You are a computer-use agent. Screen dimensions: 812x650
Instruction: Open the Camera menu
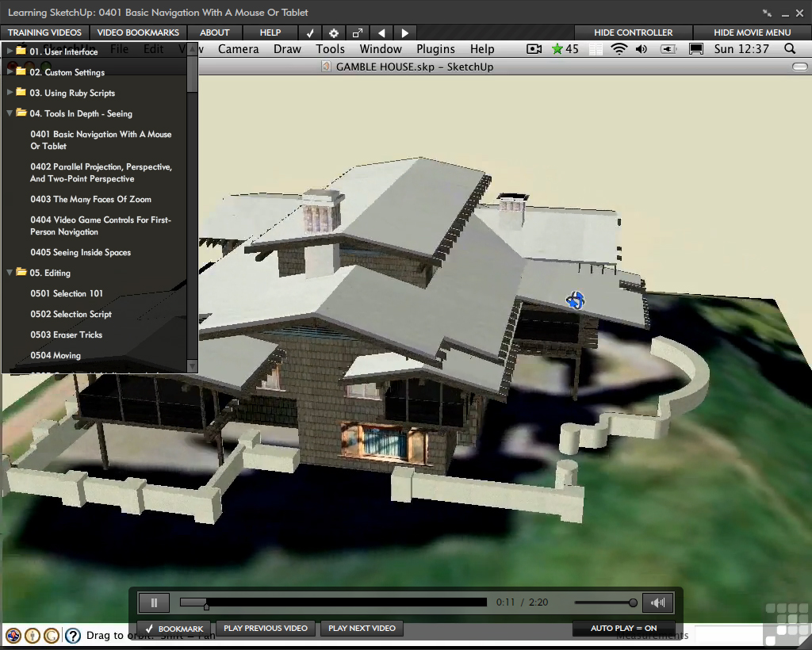(x=238, y=49)
